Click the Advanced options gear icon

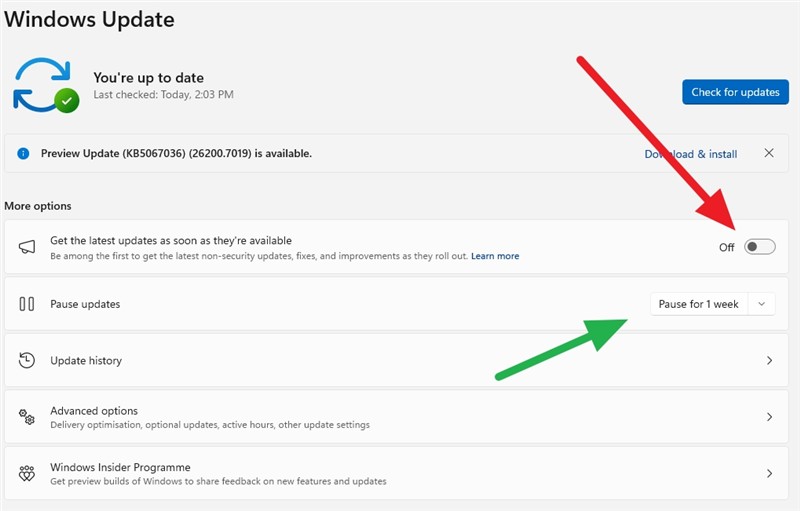click(28, 417)
